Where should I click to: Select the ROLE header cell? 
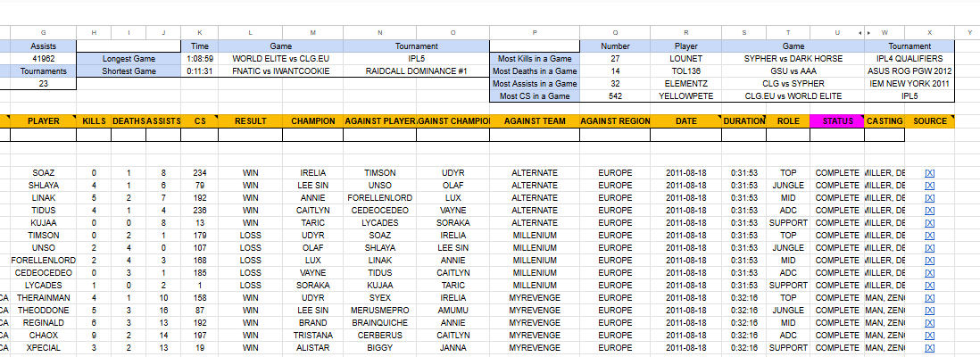(x=788, y=121)
